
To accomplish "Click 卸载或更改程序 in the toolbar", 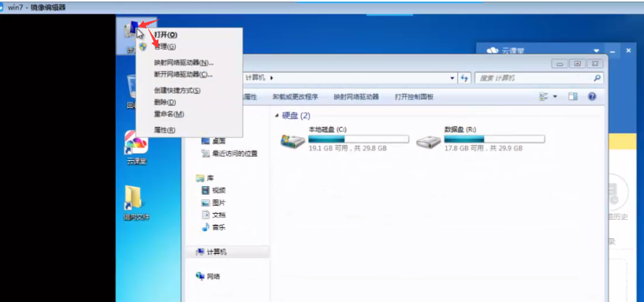I will click(x=296, y=97).
